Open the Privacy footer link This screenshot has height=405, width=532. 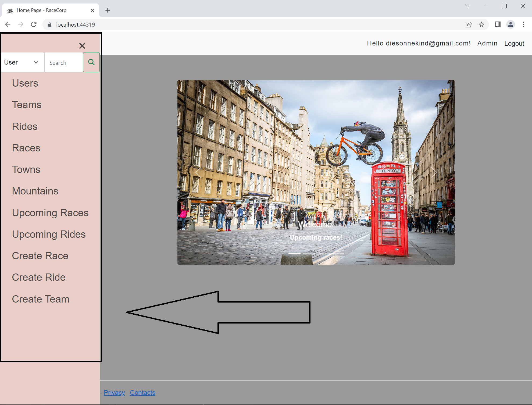[114, 393]
